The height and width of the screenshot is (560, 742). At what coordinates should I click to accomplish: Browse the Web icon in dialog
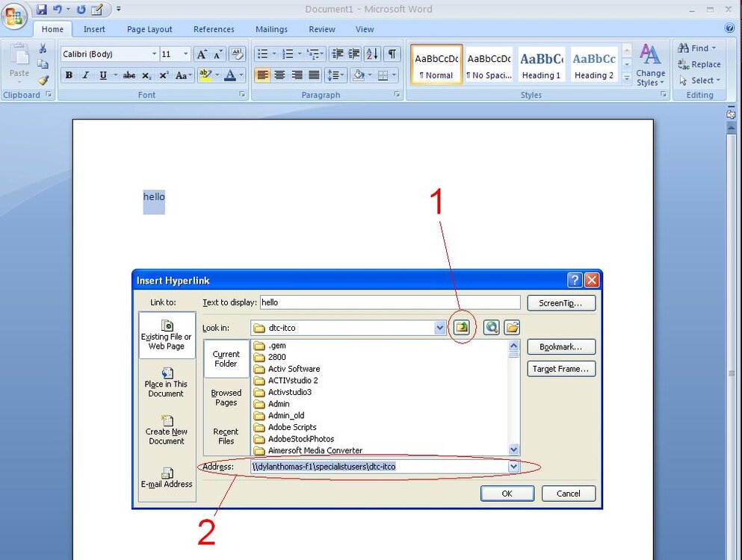click(x=492, y=327)
